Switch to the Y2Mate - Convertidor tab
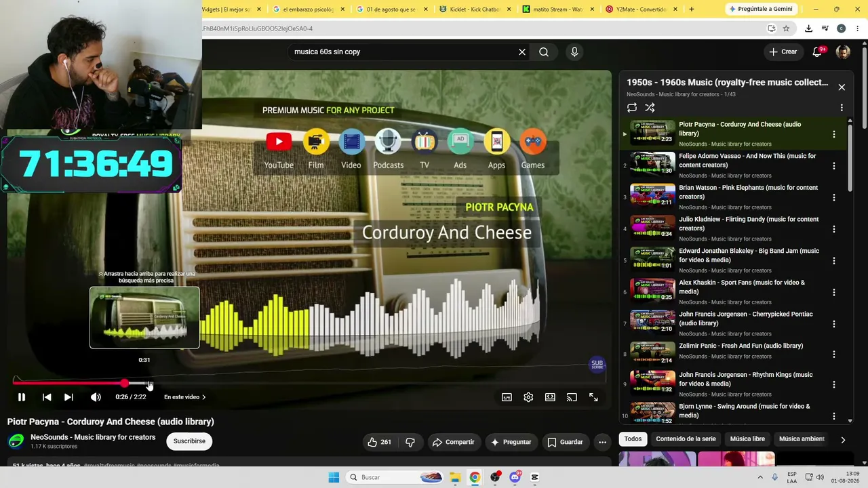The image size is (868, 488). [642, 9]
